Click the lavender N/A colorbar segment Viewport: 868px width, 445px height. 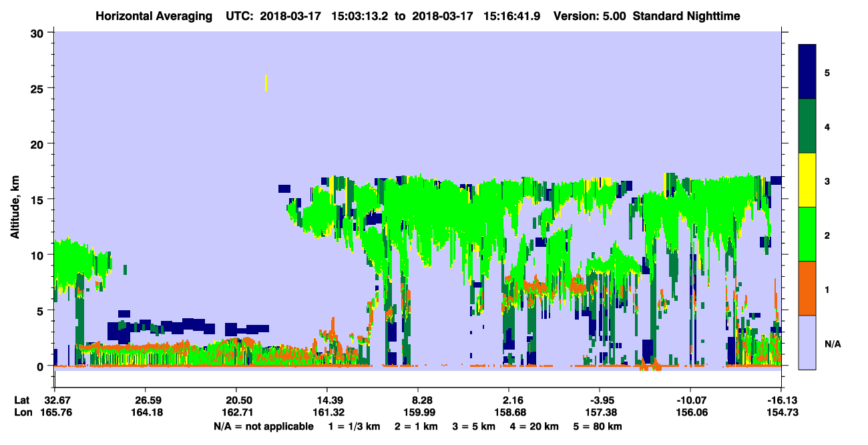[807, 342]
